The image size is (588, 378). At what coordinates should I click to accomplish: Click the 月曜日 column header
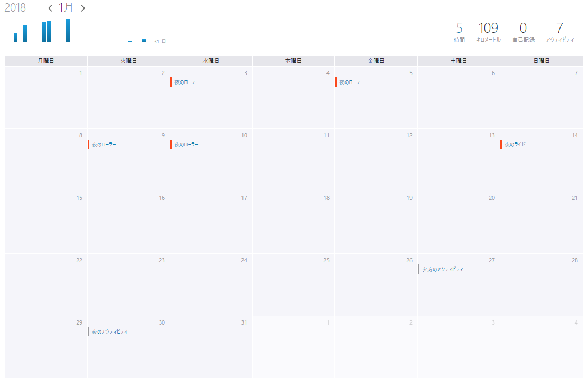click(x=46, y=61)
